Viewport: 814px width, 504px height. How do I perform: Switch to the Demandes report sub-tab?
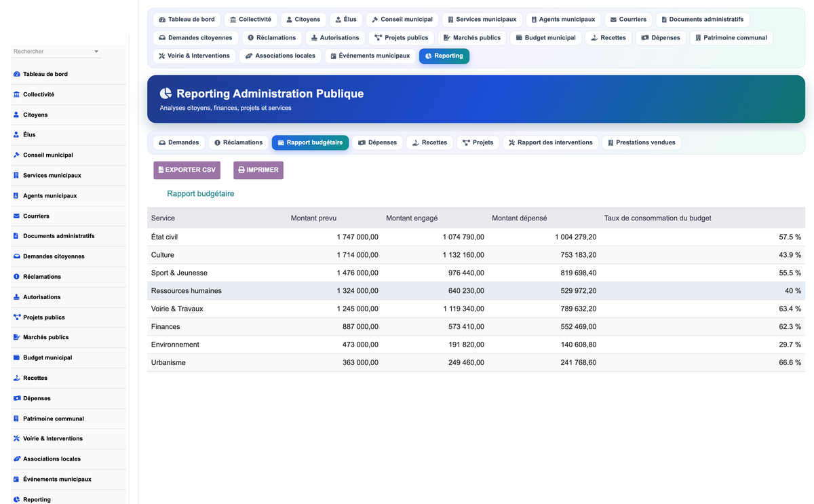click(179, 142)
